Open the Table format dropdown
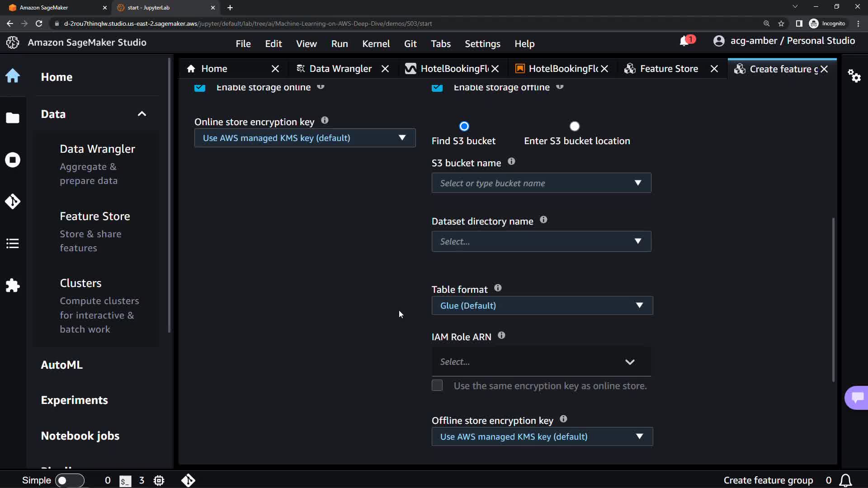This screenshot has width=868, height=488. (542, 306)
